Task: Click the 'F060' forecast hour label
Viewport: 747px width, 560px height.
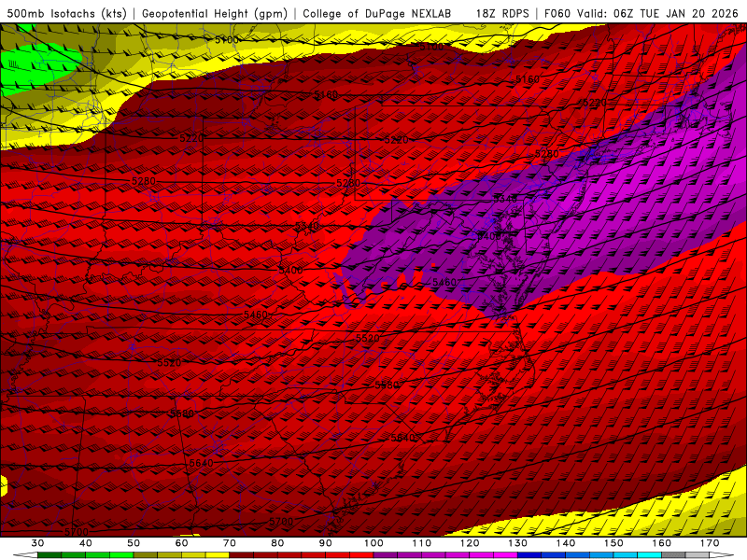Action: [557, 14]
